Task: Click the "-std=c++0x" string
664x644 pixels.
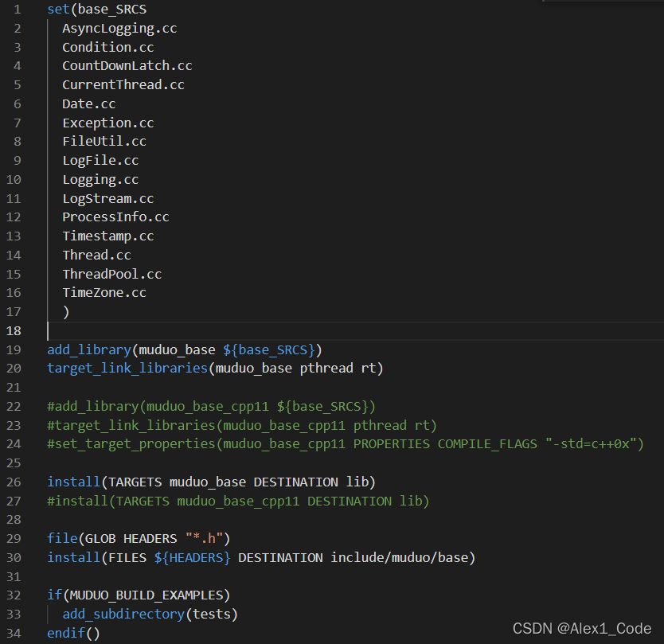Action: click(x=591, y=444)
